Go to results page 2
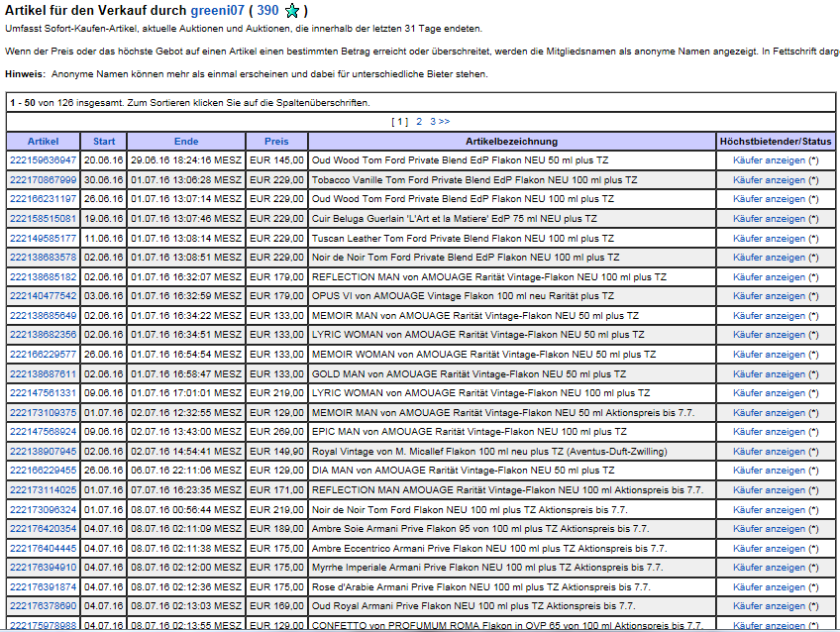 419,122
